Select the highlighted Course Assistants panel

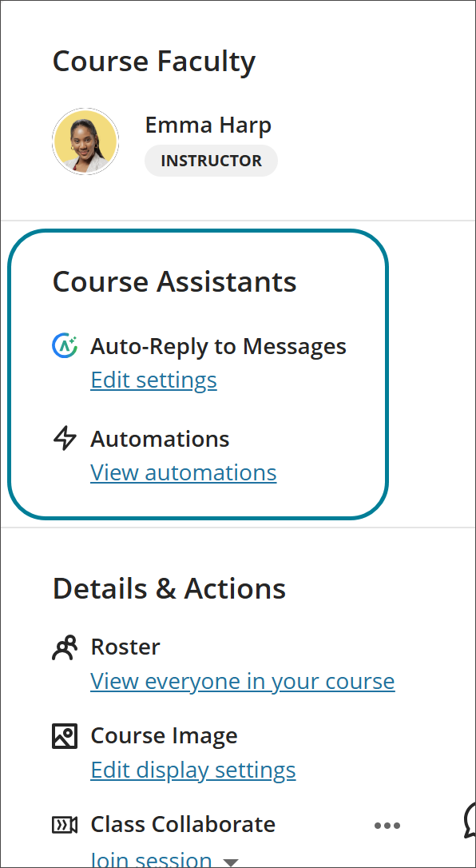[198, 374]
